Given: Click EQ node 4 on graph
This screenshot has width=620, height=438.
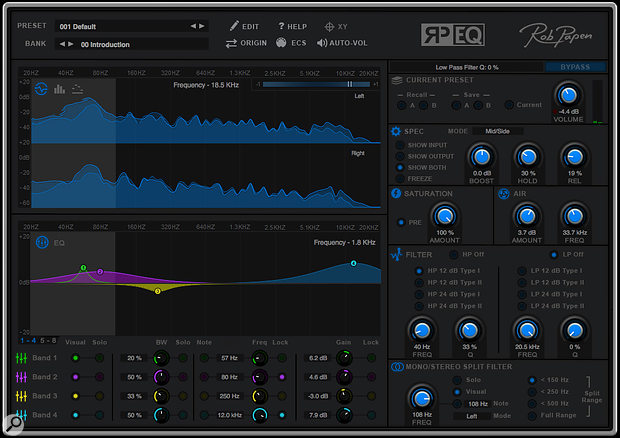Looking at the screenshot, I should click(x=353, y=263).
